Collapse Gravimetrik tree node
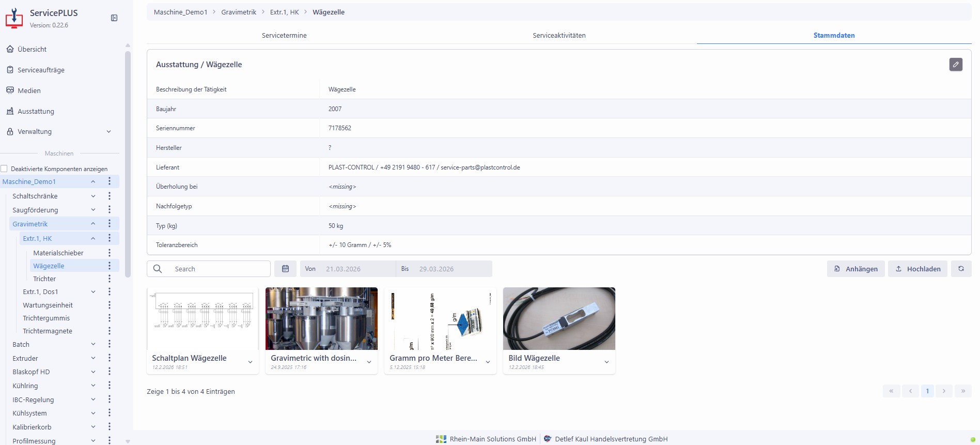 [93, 224]
